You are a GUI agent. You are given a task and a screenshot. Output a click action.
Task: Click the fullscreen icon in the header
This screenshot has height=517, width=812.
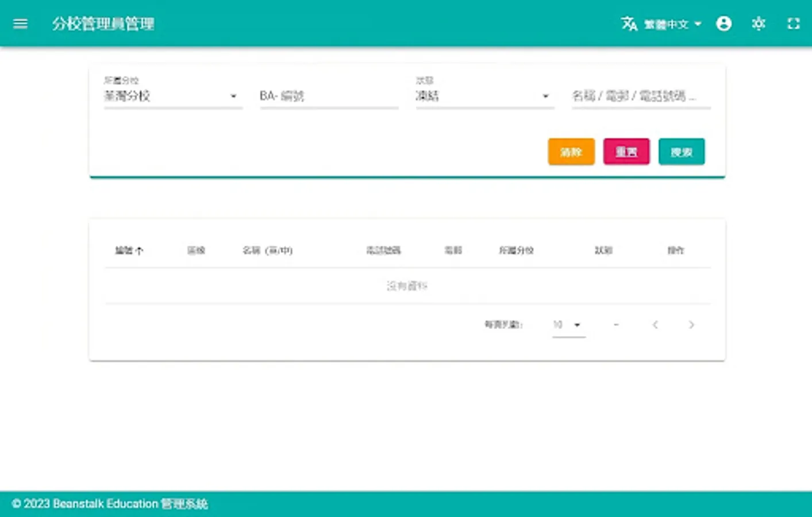point(793,24)
